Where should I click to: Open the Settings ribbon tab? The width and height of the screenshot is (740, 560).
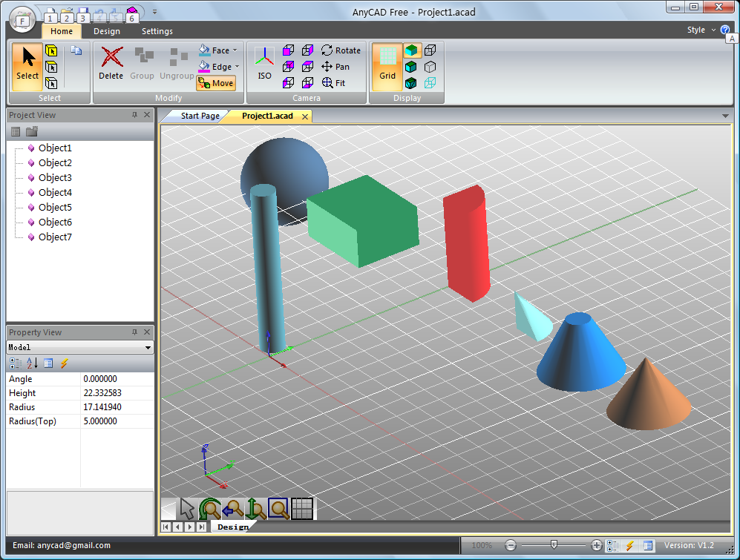[157, 31]
